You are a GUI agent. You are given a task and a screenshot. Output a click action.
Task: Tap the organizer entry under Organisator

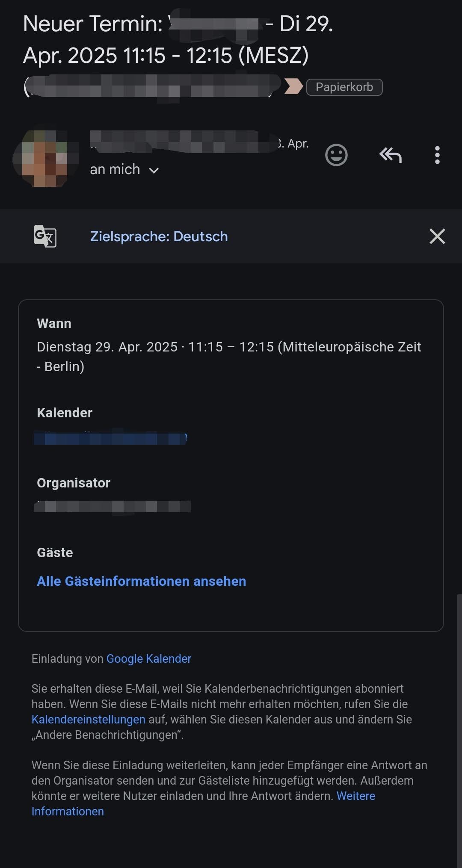pos(112,507)
